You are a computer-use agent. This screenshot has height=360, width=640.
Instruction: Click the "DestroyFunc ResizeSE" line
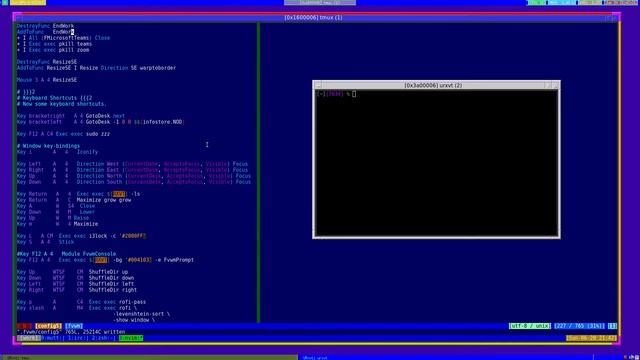47,62
